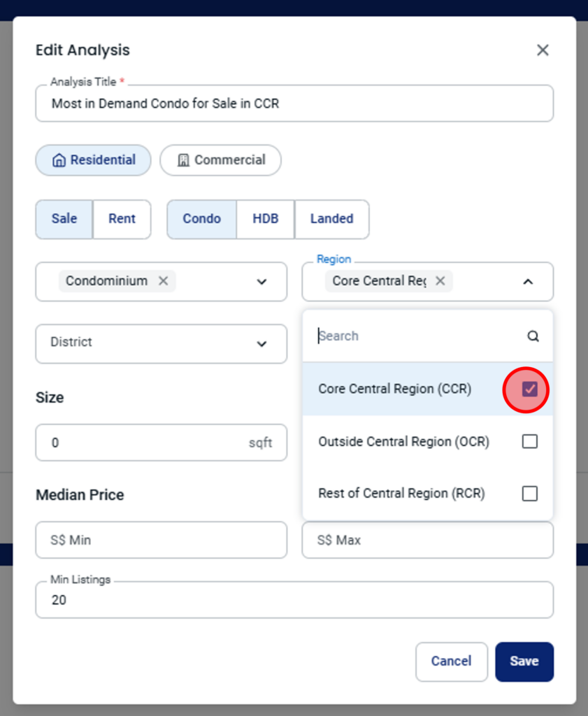Uncheck Core Central Region (CCR) checkbox
588x716 pixels.
[529, 389]
